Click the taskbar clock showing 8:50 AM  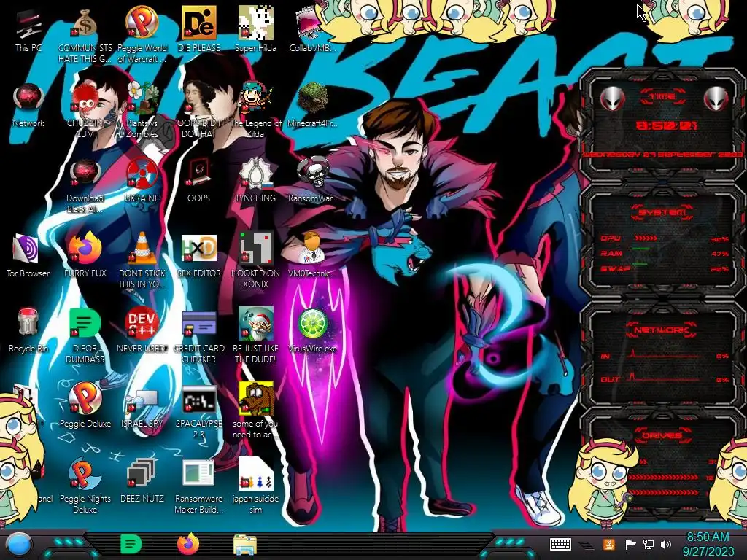click(x=708, y=544)
